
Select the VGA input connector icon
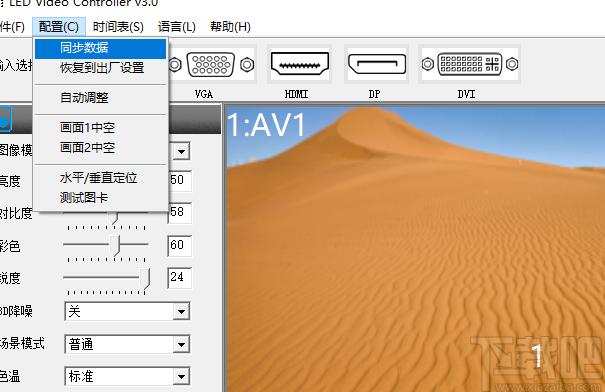211,64
